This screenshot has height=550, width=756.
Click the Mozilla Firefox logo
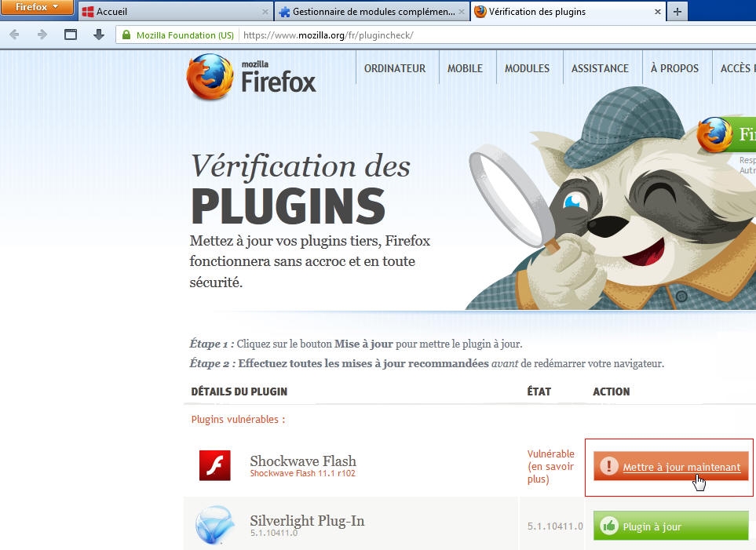(x=251, y=78)
